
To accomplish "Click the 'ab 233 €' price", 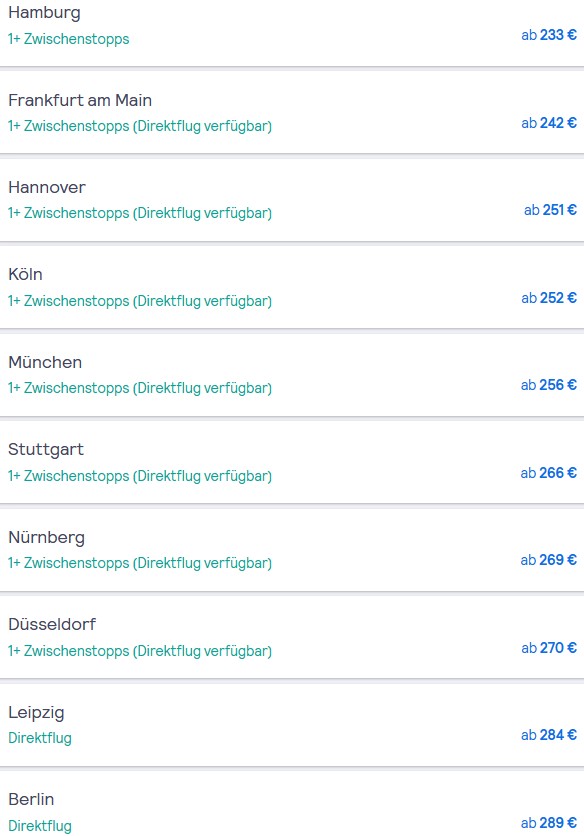I will click(549, 35).
